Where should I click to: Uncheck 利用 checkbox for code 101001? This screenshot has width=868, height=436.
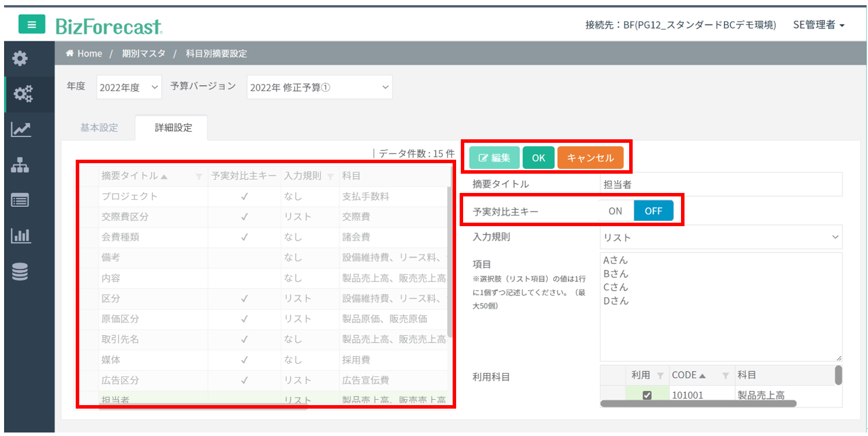click(x=647, y=395)
